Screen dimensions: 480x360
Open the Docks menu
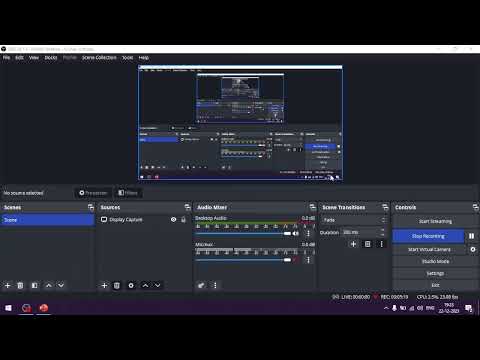[51, 58]
